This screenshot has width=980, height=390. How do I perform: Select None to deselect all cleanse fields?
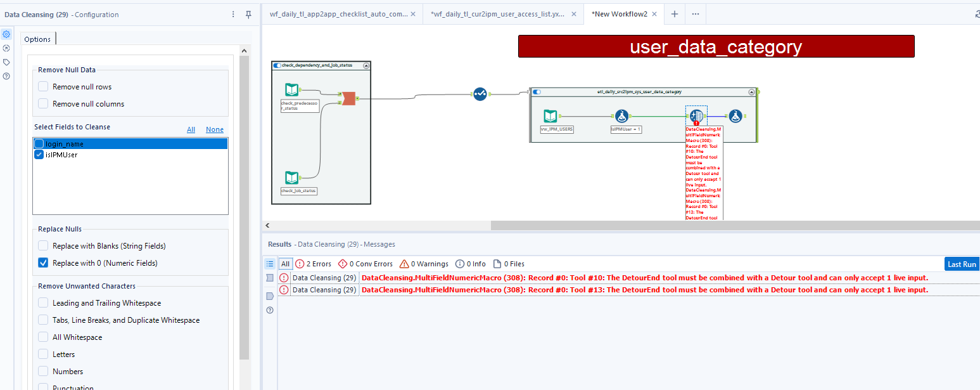214,129
